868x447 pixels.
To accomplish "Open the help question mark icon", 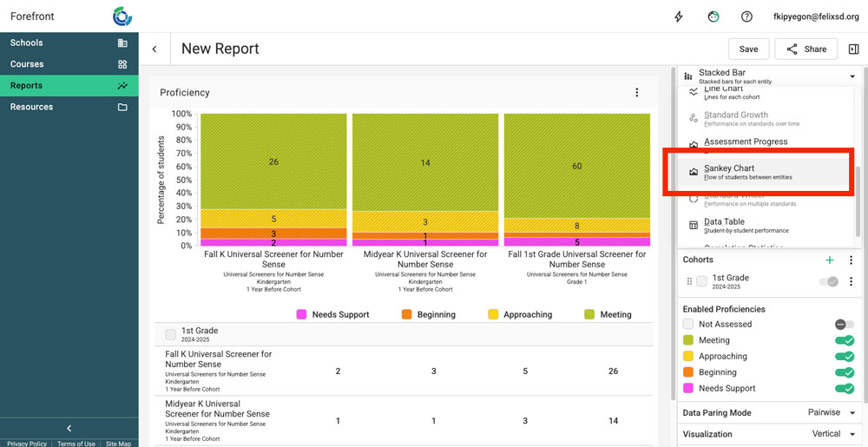I will [746, 16].
